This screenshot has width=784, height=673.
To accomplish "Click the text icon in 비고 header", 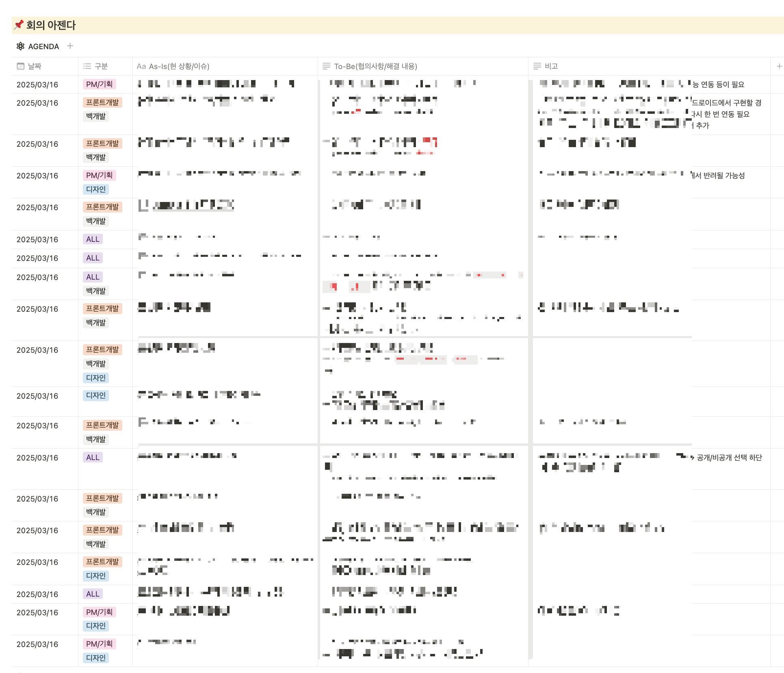I will (x=537, y=66).
